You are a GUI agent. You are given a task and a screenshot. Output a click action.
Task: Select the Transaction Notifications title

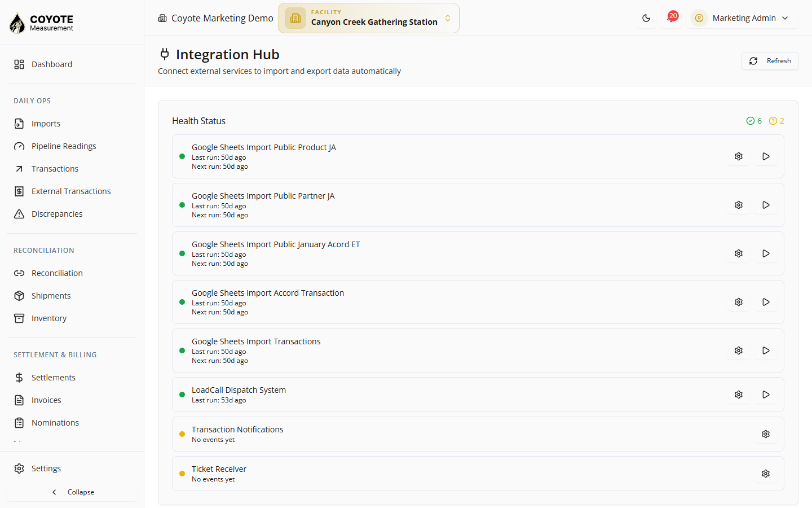(237, 430)
